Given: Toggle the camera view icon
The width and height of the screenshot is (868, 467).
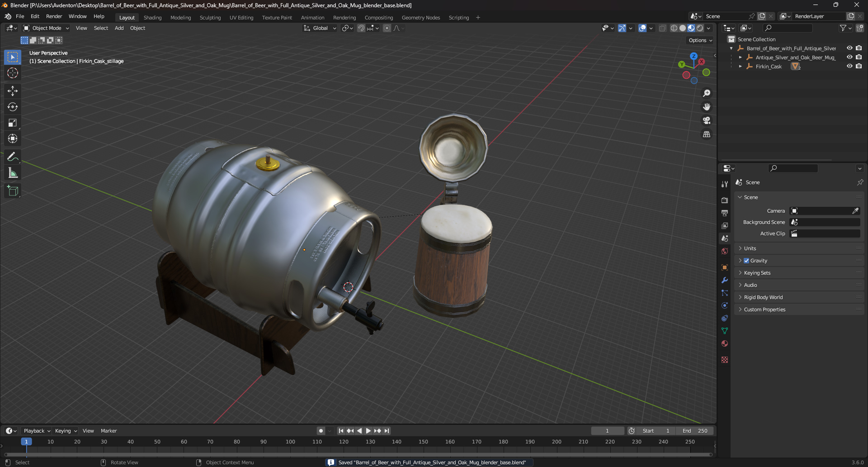Looking at the screenshot, I should [706, 120].
